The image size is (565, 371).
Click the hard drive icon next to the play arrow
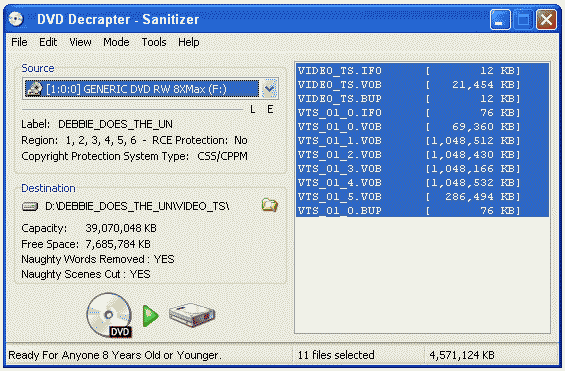coord(192,315)
